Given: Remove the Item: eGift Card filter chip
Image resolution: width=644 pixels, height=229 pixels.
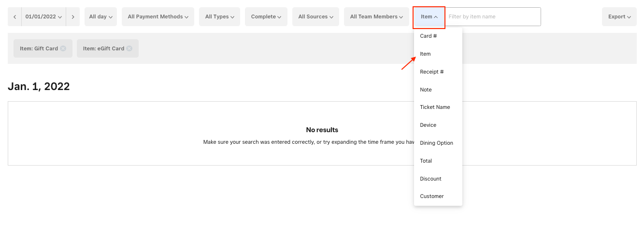Looking at the screenshot, I should [x=129, y=48].
